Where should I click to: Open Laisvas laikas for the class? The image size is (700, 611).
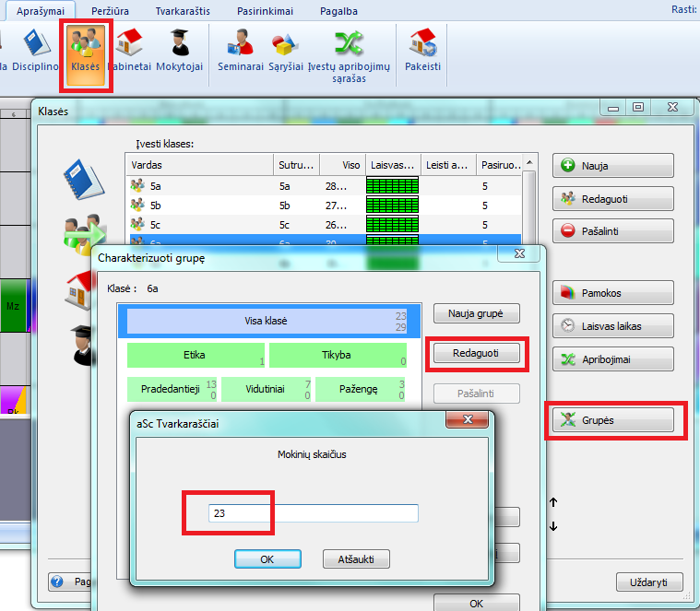[x=613, y=325]
